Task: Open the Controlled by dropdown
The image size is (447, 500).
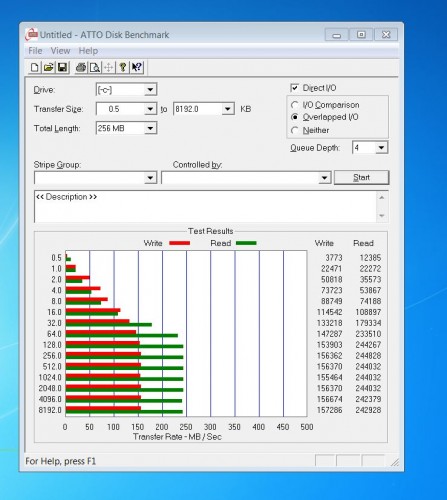Action: [x=324, y=178]
